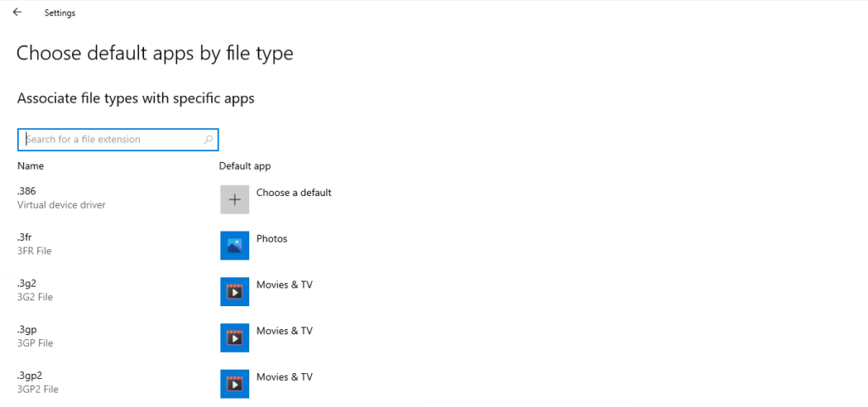This screenshot has width=868, height=407.
Task: Click the Movies & TV icon for .3gp2
Action: click(235, 382)
